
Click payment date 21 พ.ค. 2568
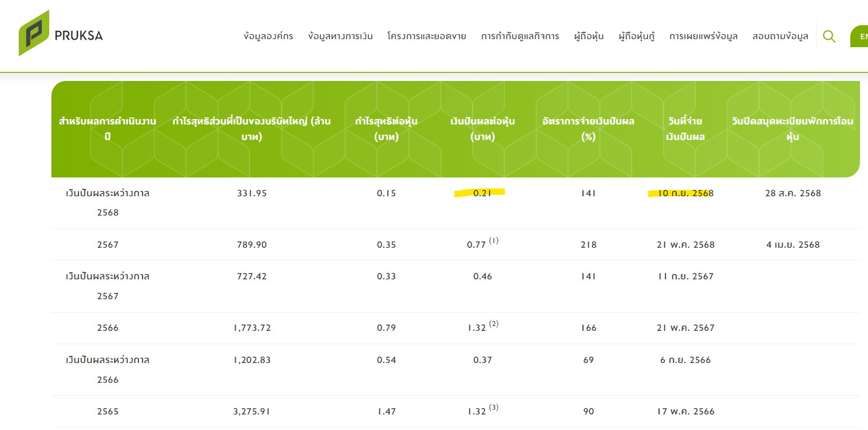686,244
